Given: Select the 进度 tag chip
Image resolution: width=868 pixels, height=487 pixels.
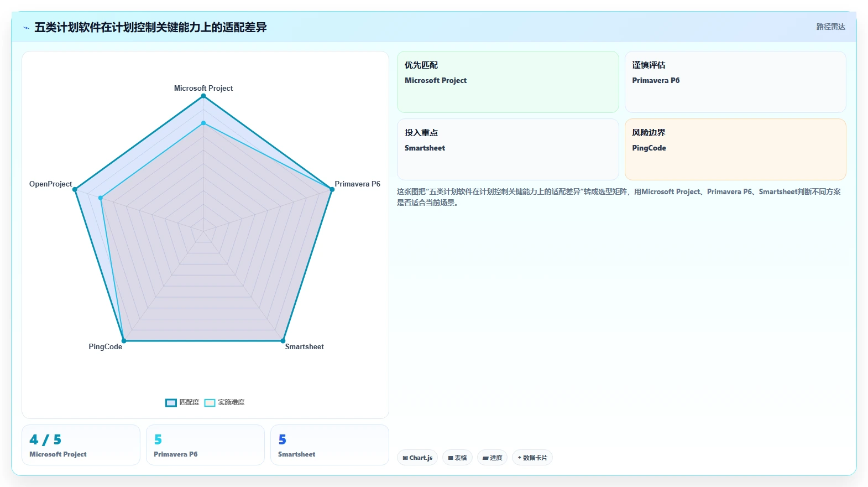Looking at the screenshot, I should tap(492, 458).
